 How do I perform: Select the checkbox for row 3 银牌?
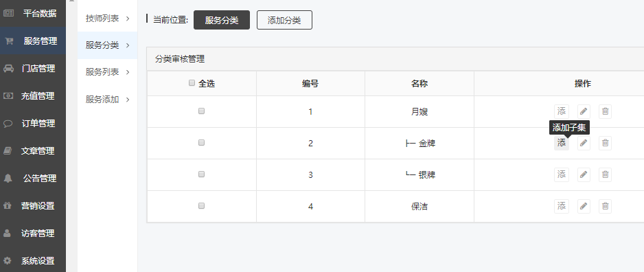(201, 174)
